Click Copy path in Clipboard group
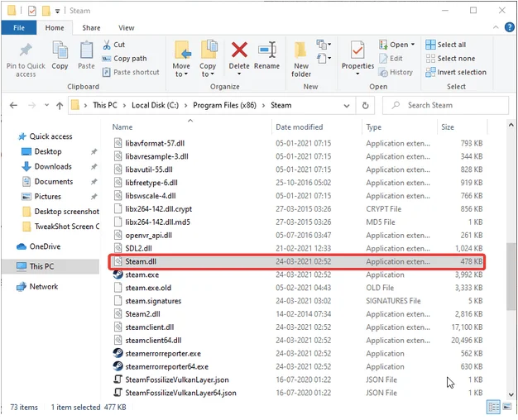The image size is (518, 420). click(x=124, y=59)
